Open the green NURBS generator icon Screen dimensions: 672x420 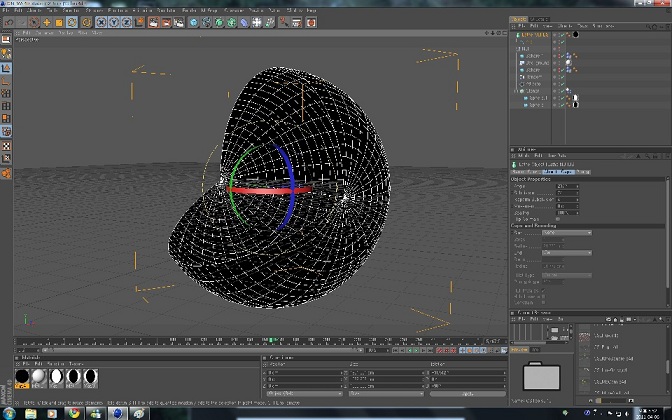point(219,22)
